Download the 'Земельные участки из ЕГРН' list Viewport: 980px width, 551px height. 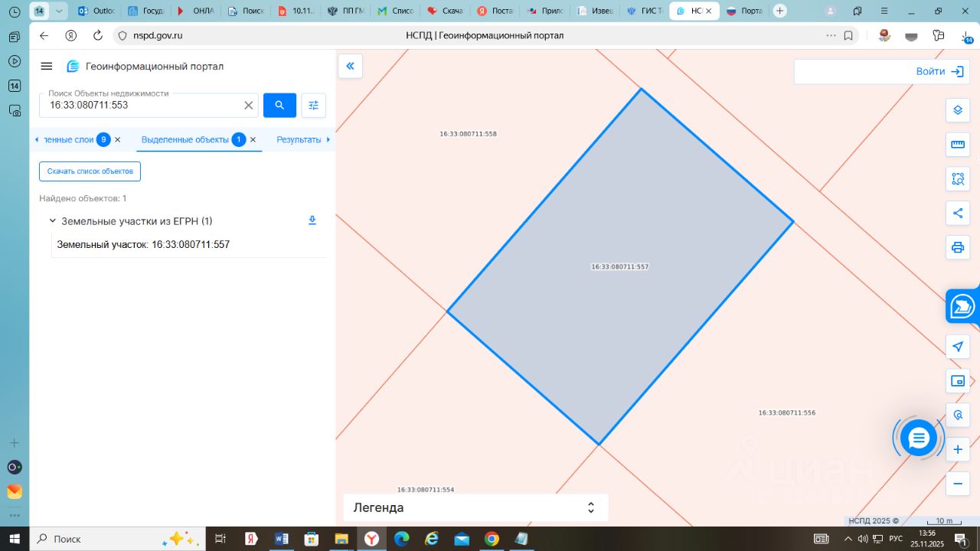click(x=312, y=221)
